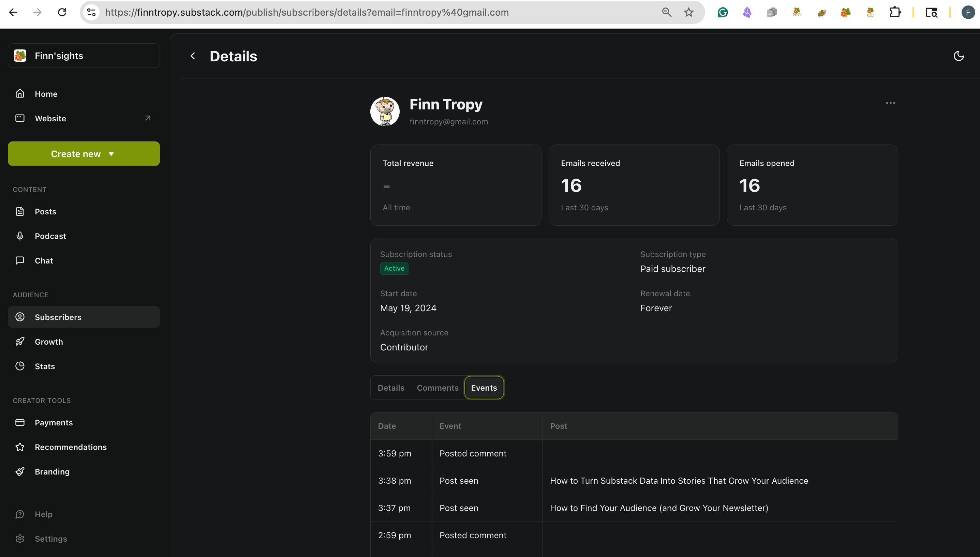Click Finn Tropy profile avatar
980x557 pixels.
385,111
